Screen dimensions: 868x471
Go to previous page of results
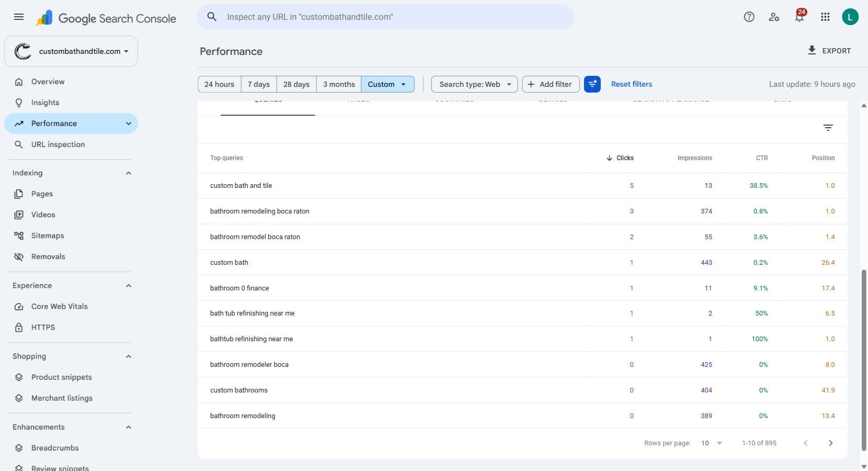point(806,443)
